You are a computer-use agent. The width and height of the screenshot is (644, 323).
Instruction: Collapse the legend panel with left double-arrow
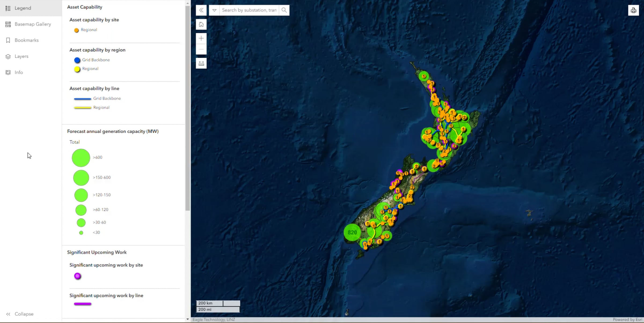point(201,10)
